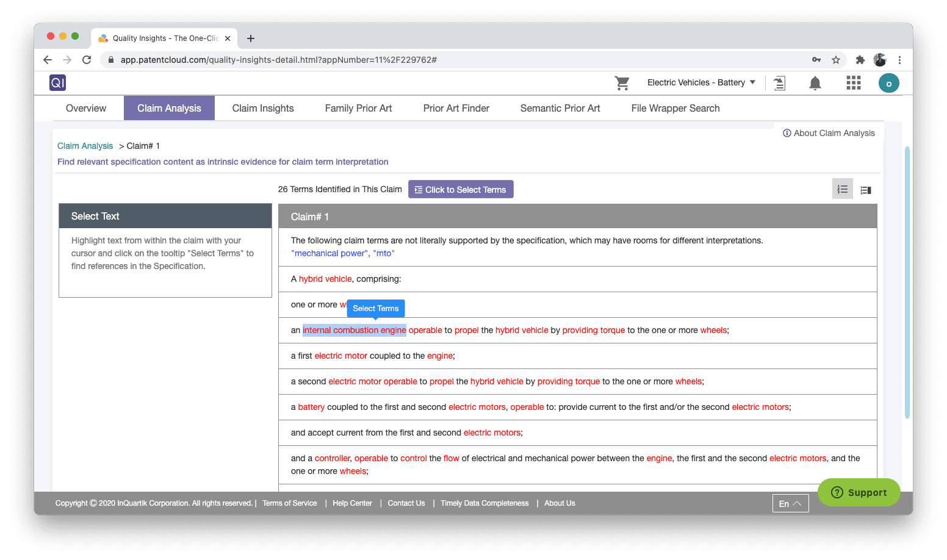Click the green Support button

(859, 492)
